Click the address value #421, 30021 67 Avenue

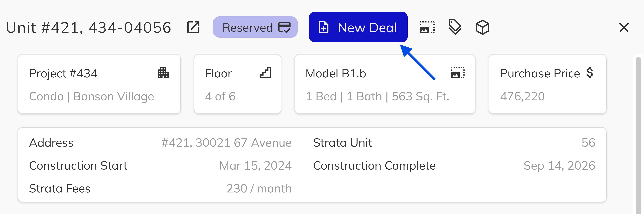click(226, 143)
